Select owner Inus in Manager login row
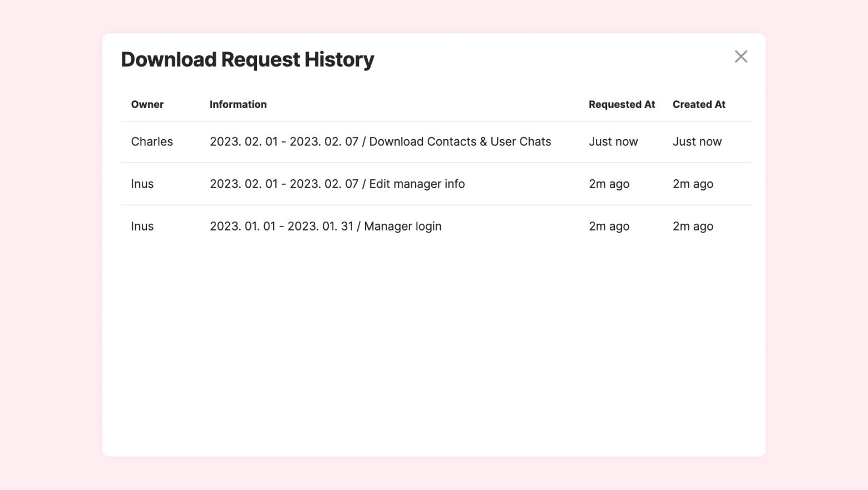 point(142,227)
